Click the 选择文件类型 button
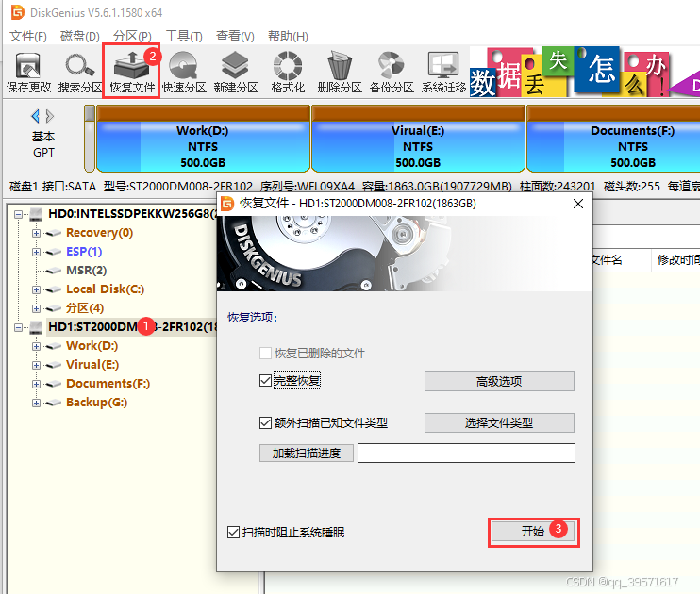700x594 pixels. 499,423
